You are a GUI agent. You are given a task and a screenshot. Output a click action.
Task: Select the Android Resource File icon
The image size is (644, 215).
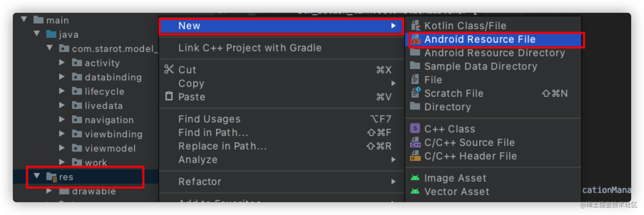(415, 39)
